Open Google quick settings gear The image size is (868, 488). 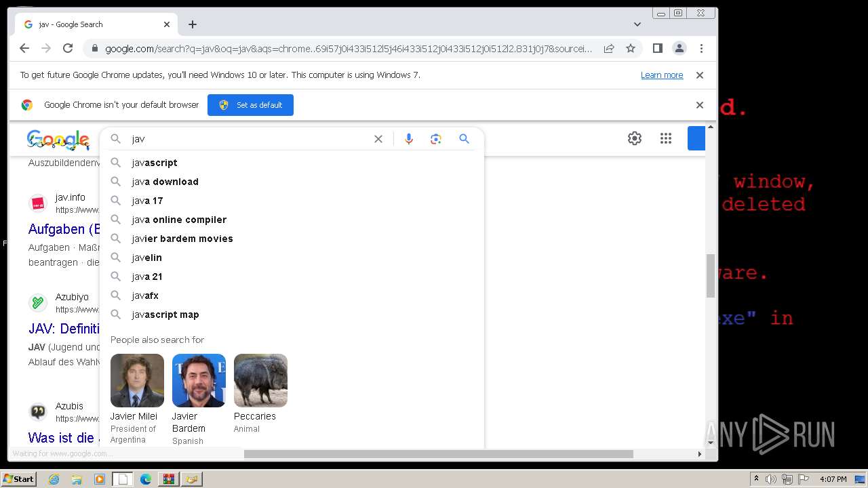coord(635,138)
